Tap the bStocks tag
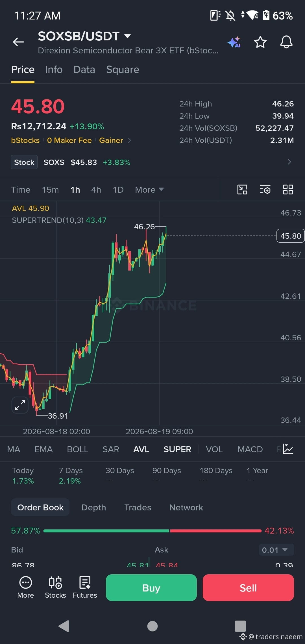This screenshot has height=644, width=305. click(25, 140)
